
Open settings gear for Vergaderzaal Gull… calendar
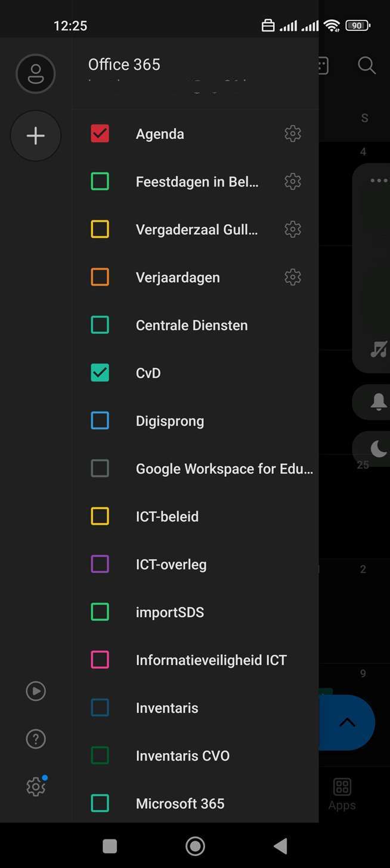[293, 229]
